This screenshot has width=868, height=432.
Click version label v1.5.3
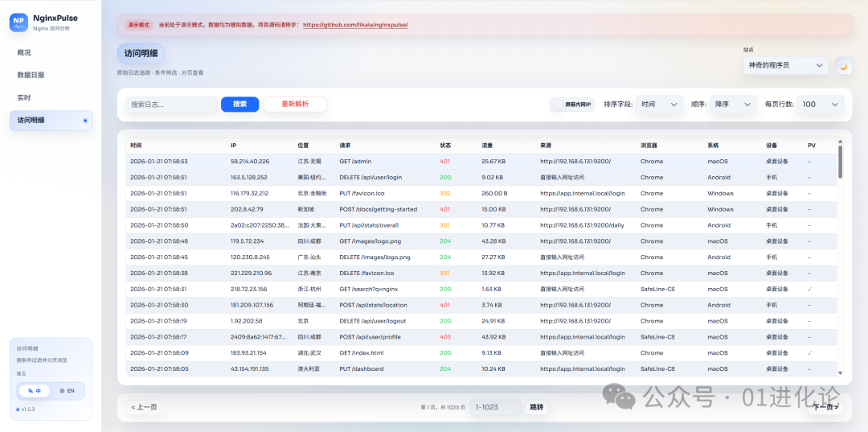(26, 409)
